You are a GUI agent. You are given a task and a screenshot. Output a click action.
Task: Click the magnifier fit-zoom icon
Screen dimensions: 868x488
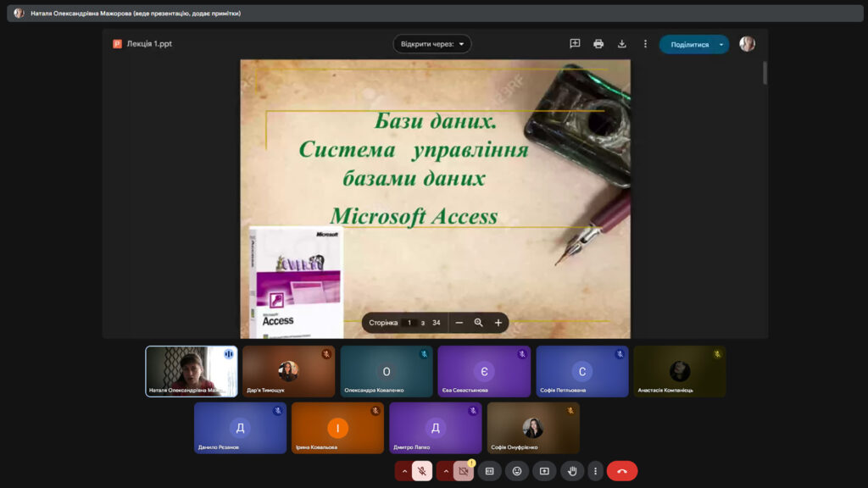coord(478,323)
